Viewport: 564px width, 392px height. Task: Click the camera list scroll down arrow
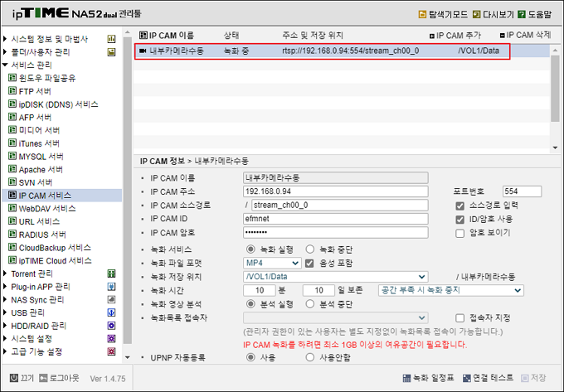click(x=555, y=148)
